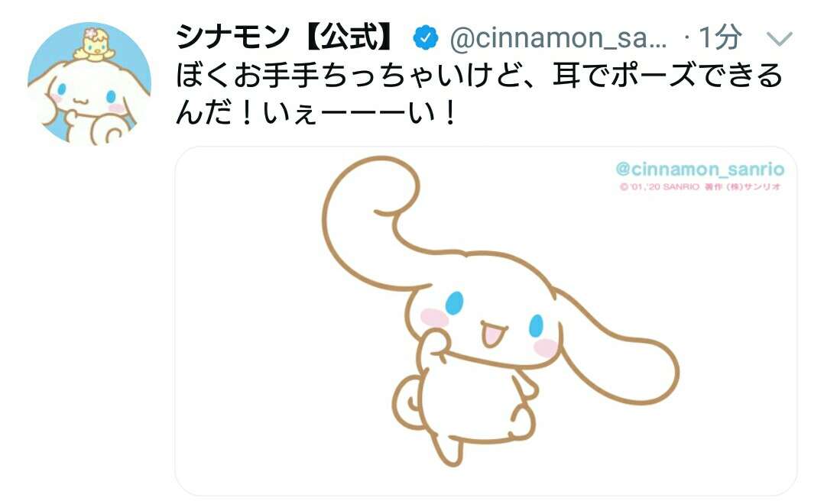Select the tweet text starting ぼくお手手
Screen dimensions: 824x504
tap(479, 95)
